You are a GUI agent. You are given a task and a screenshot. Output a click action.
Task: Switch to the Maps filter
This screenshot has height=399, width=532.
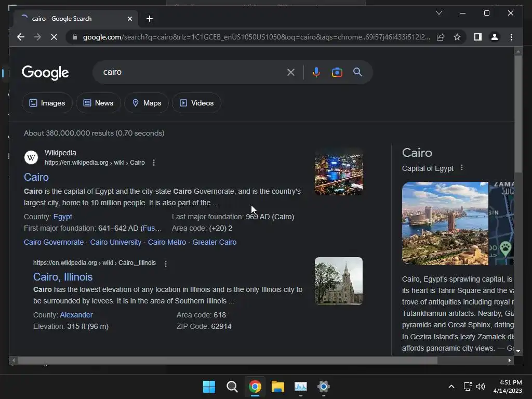pyautogui.click(x=147, y=103)
